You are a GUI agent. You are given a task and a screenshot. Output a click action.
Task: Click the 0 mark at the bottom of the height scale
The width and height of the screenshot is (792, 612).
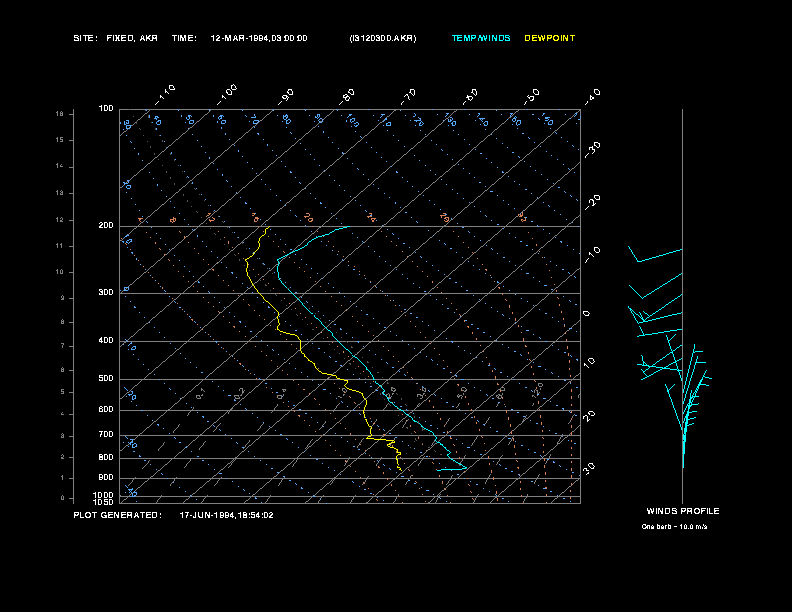pos(63,498)
